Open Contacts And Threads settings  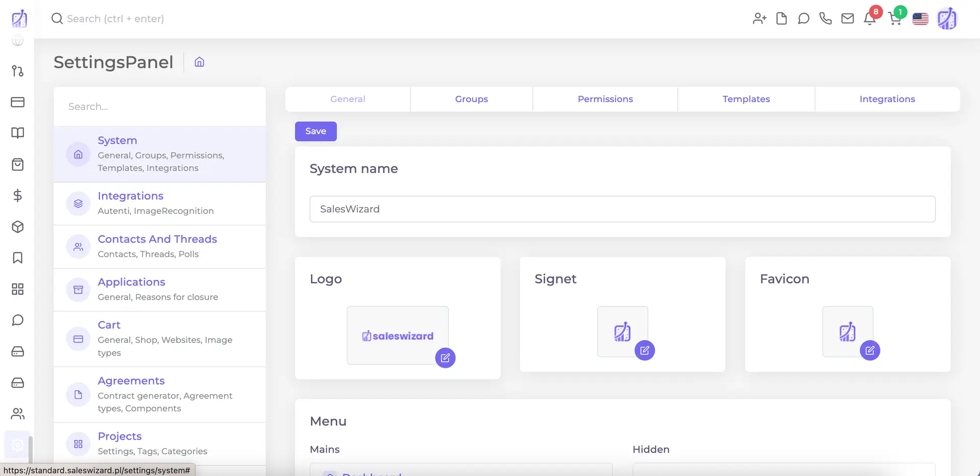tap(157, 239)
